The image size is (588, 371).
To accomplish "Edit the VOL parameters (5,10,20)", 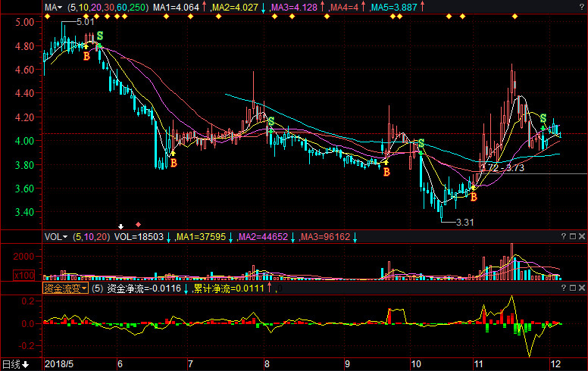I will pos(91,237).
